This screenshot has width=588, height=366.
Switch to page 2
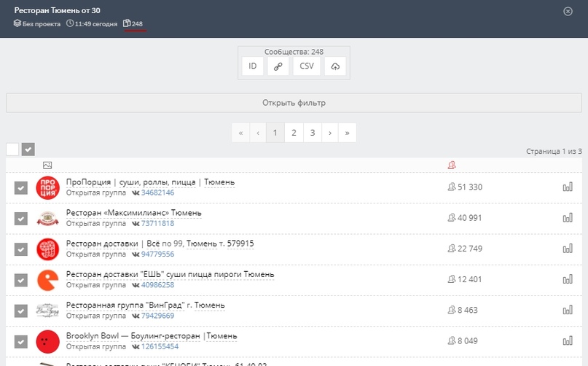click(x=294, y=133)
